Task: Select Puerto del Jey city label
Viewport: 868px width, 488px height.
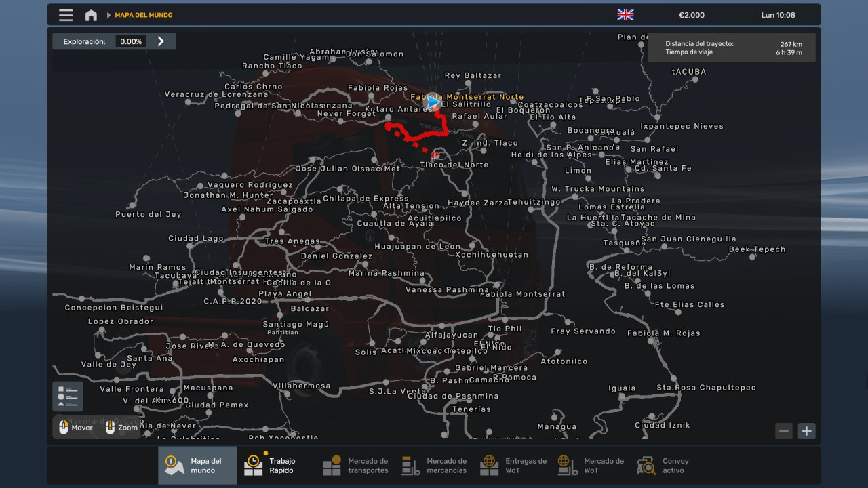Action: point(149,214)
